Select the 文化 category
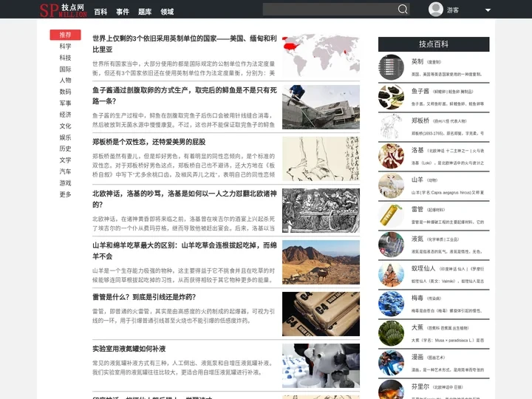This screenshot has width=532, height=399. 65,126
